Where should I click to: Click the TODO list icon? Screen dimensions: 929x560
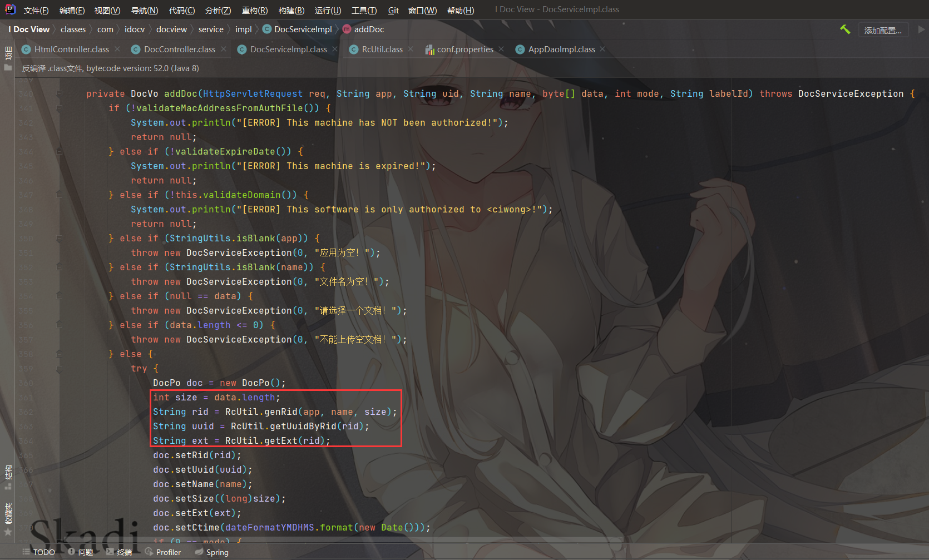pos(26,552)
